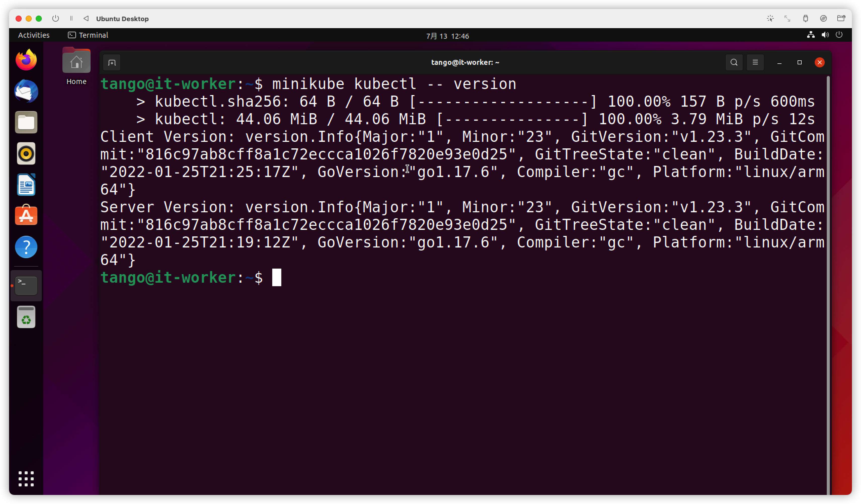Open the terminal hamburger menu
Image resolution: width=861 pixels, height=504 pixels.
point(755,62)
